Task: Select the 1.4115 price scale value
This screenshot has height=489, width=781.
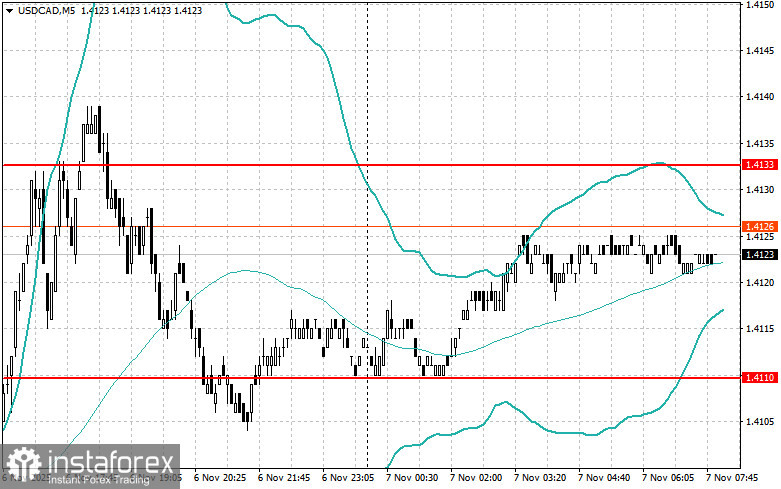Action: [x=760, y=329]
